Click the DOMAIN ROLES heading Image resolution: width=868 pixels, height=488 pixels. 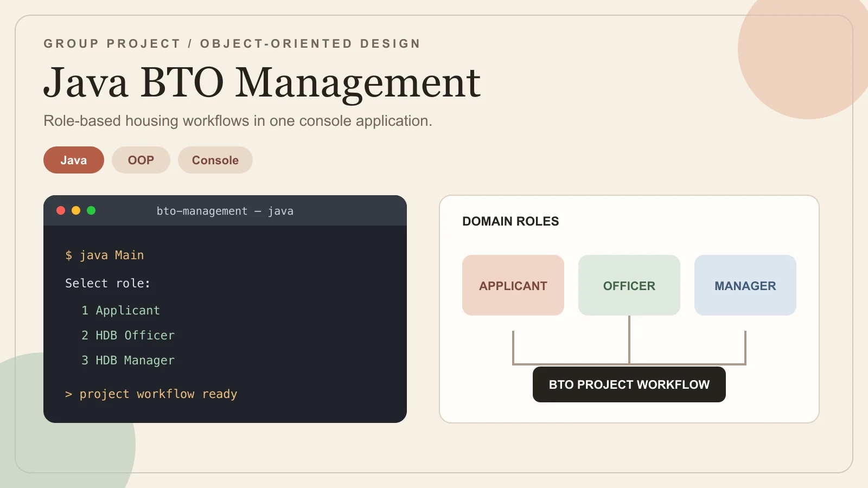pos(510,221)
